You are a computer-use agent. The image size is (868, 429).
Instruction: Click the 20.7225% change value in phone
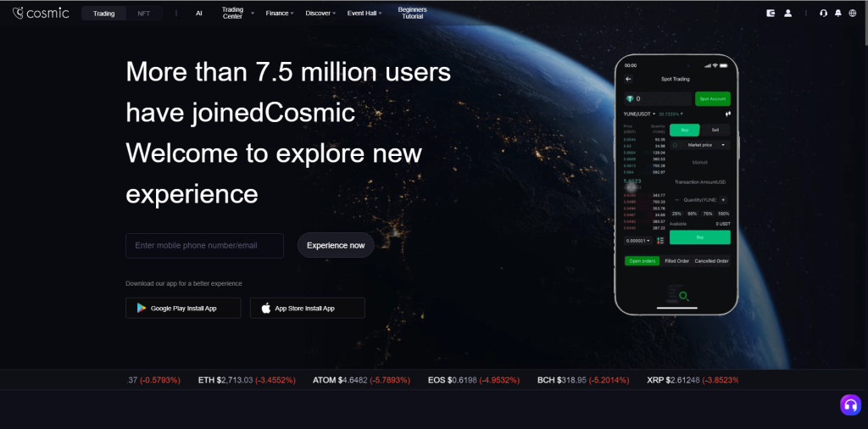pos(670,114)
